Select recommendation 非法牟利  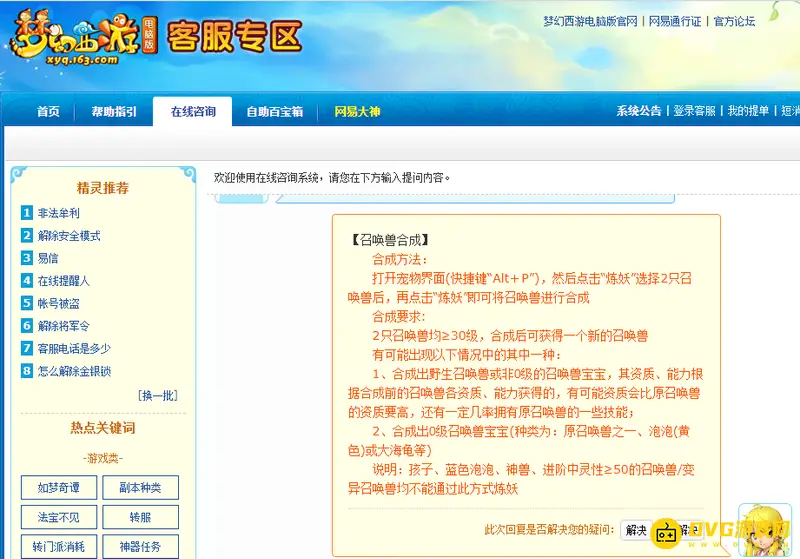[x=59, y=213]
